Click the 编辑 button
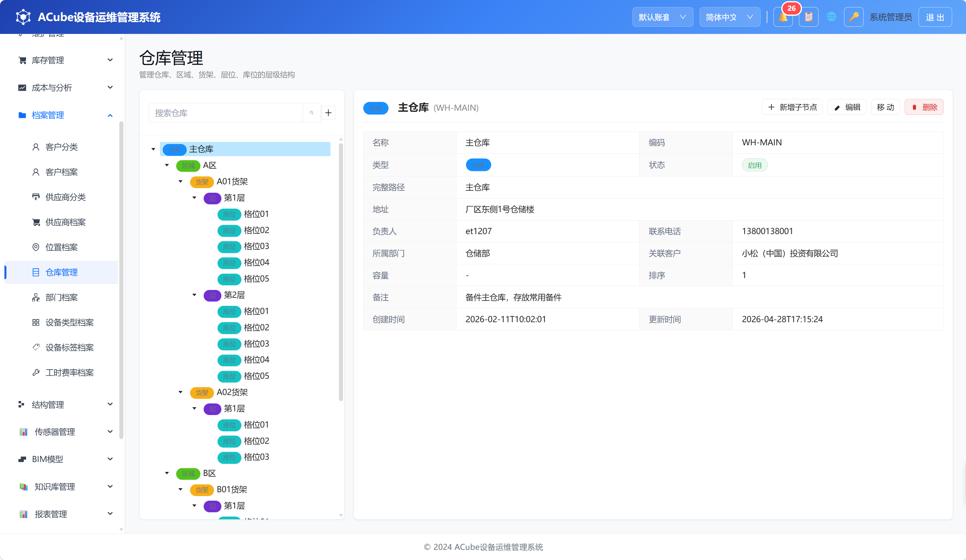This screenshot has width=966, height=560. coord(847,107)
